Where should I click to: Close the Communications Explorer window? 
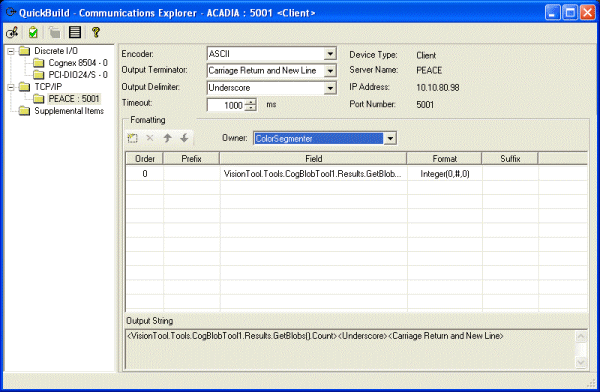[x=587, y=12]
